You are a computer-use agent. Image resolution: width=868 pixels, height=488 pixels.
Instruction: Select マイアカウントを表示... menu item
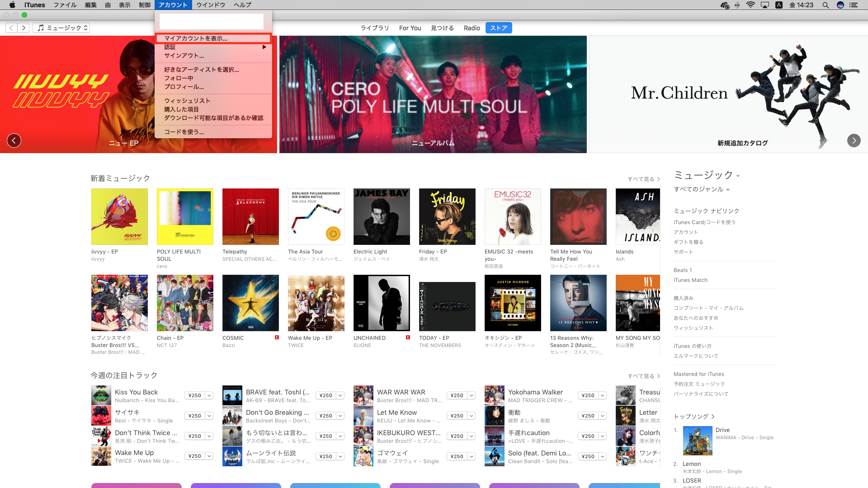point(213,38)
